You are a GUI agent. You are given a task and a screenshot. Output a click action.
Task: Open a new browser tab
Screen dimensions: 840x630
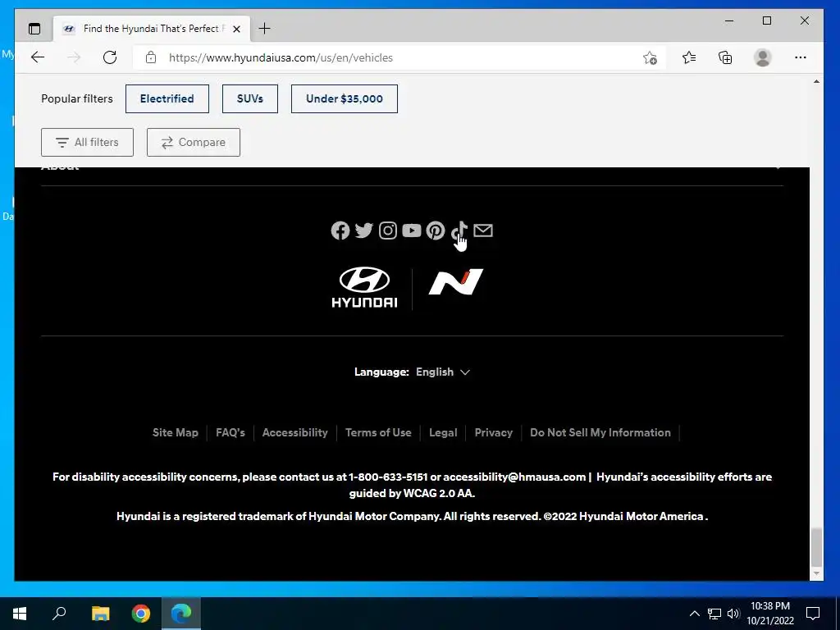coord(265,29)
